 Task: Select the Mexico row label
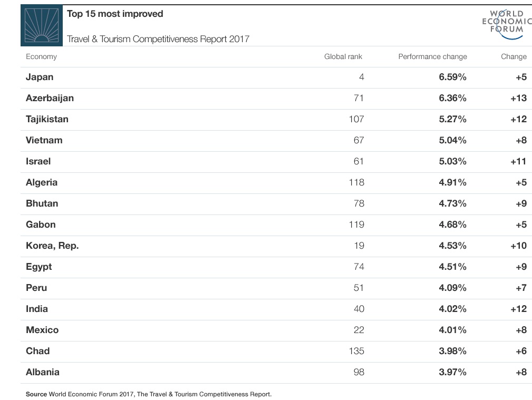pyautogui.click(x=42, y=330)
